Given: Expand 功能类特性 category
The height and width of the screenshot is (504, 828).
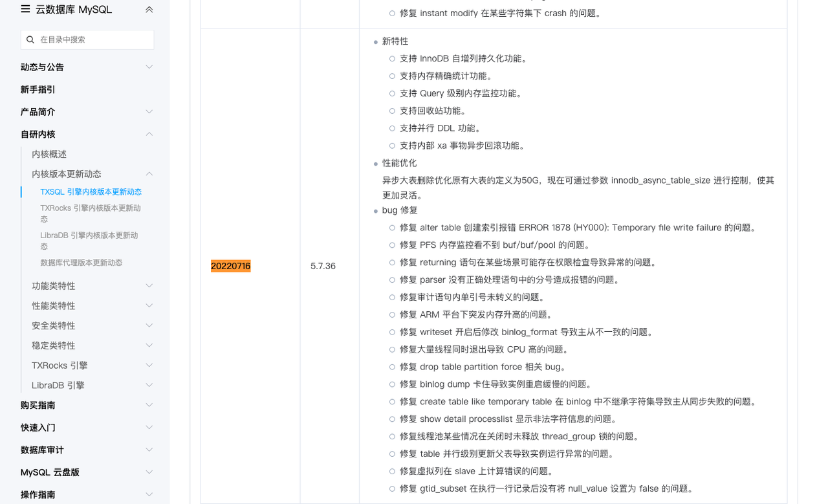Looking at the screenshot, I should (x=149, y=286).
